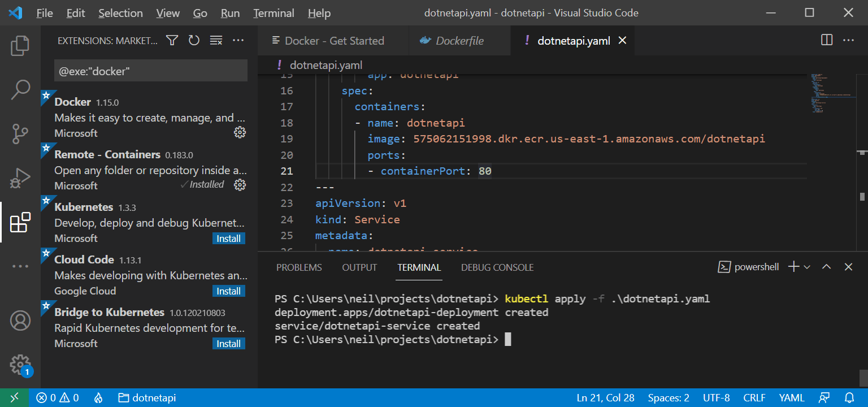Viewport: 868px width, 407px height.
Task: Change language mode from YAML
Action: point(792,398)
